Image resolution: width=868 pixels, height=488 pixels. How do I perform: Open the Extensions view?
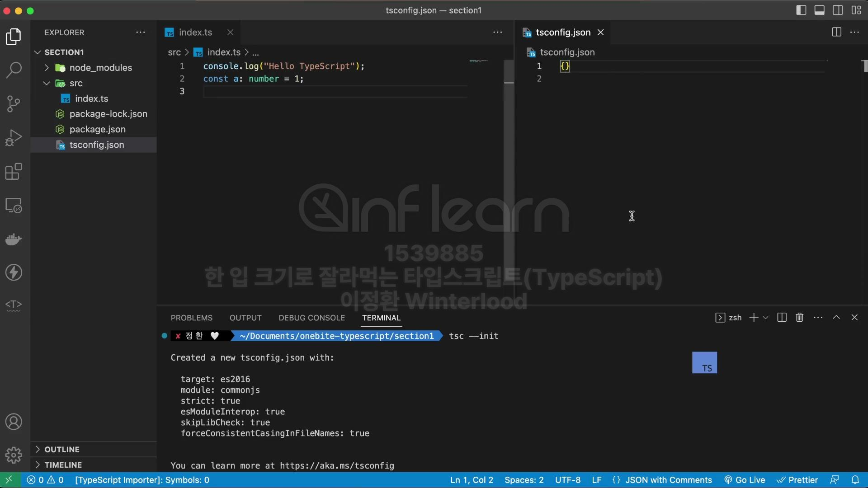pos(14,172)
